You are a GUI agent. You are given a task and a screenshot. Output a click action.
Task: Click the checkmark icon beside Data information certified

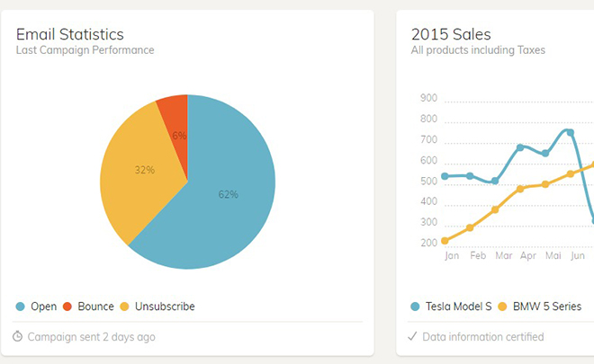tap(412, 336)
